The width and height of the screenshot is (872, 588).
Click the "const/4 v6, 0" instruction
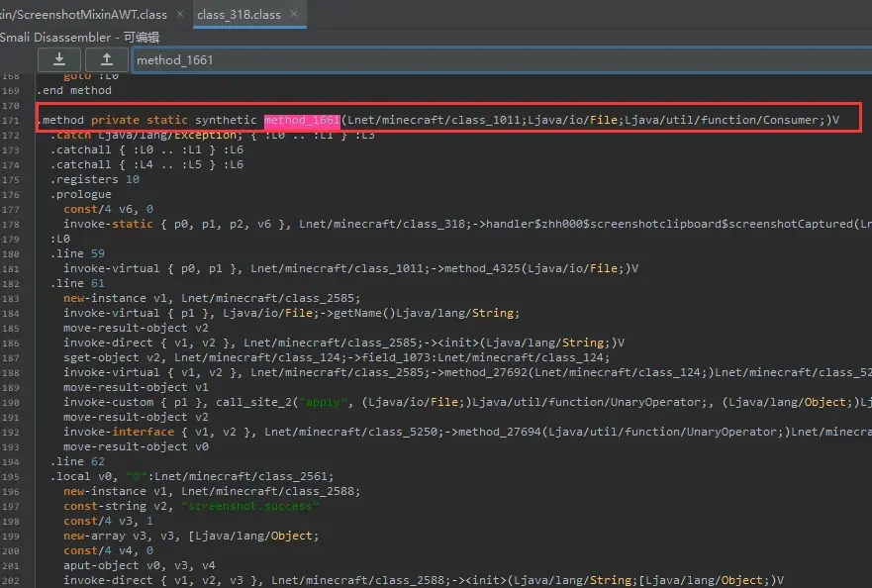[x=109, y=209]
